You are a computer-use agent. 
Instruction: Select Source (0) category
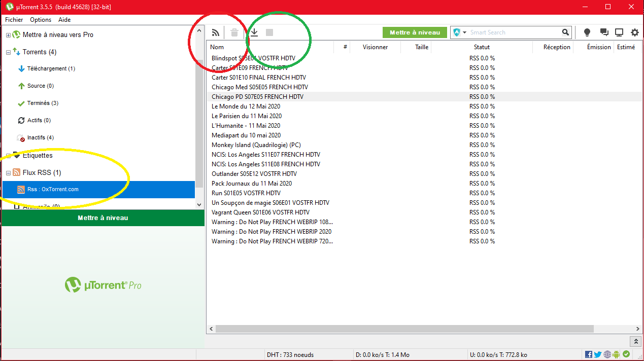[x=41, y=86]
